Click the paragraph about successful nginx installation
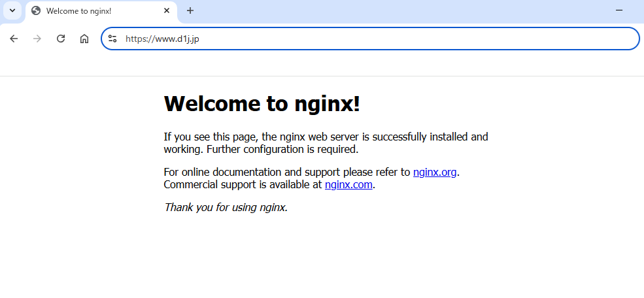Screen dimensions: 644x298 [326, 142]
